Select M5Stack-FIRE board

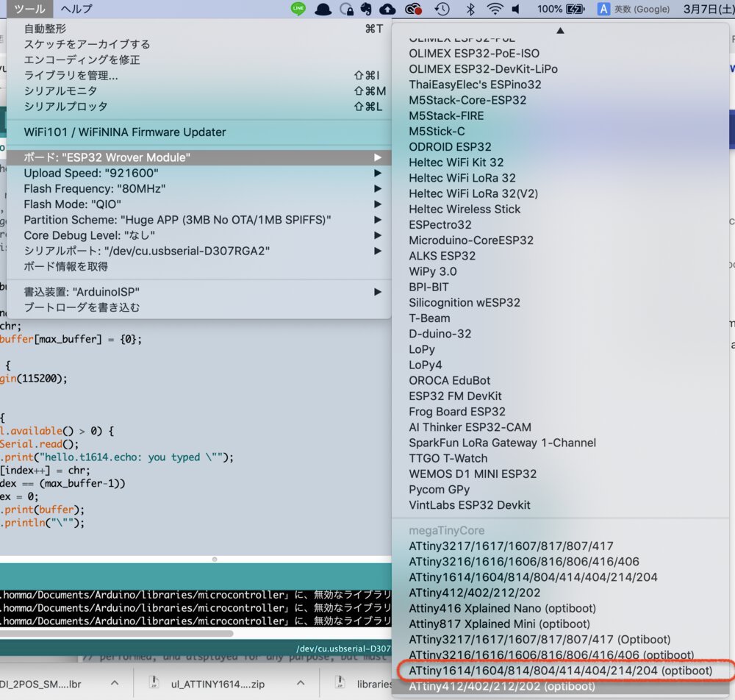point(560,115)
